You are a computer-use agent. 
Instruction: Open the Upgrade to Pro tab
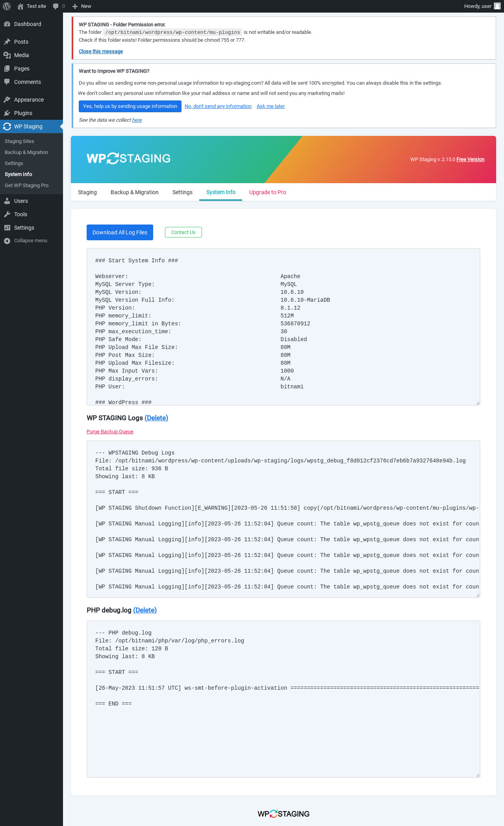[268, 192]
